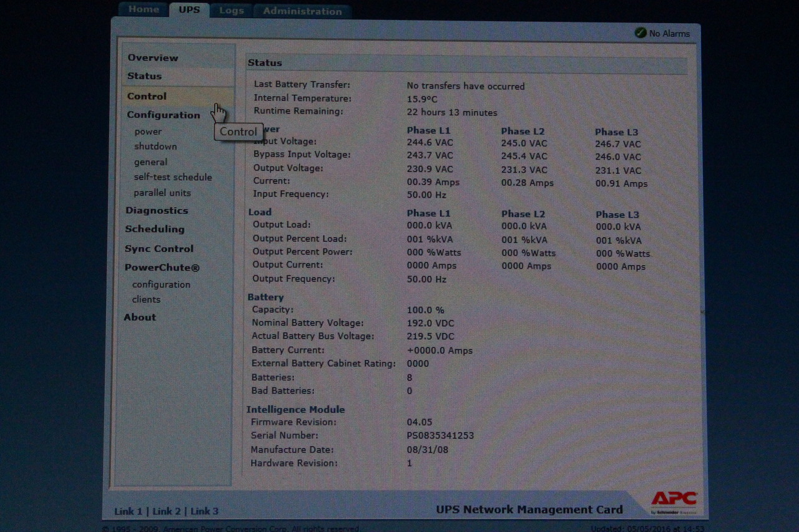Screen dimensions: 799x532
Task: Click the 15.9°C internal temperature value
Action: tap(423, 99)
